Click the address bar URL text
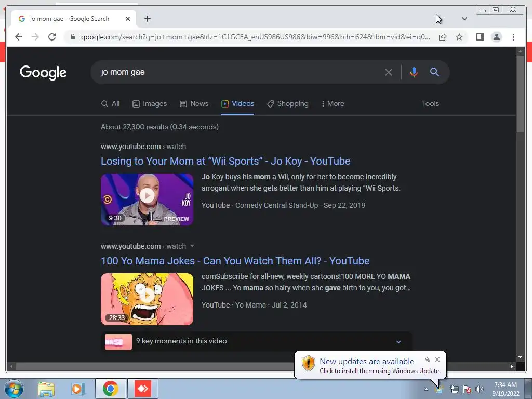Image resolution: width=532 pixels, height=399 pixels. [256, 37]
